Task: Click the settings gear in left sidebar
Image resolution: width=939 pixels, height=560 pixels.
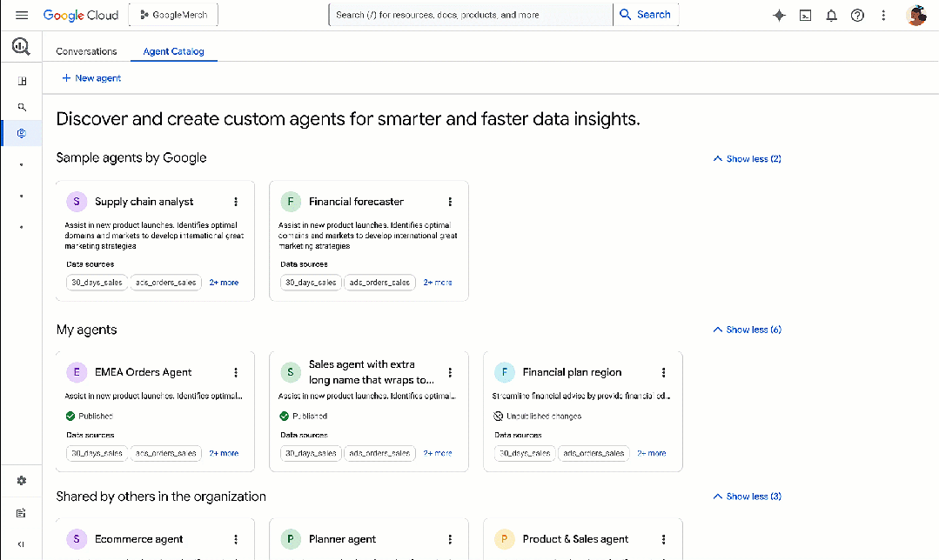Action: (x=22, y=481)
